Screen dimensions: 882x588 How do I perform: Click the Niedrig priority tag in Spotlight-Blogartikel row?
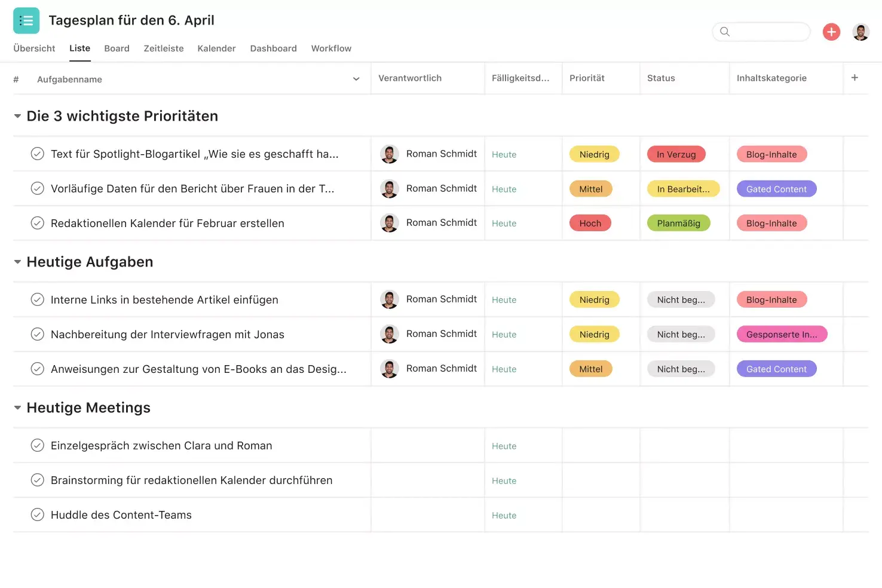(595, 154)
